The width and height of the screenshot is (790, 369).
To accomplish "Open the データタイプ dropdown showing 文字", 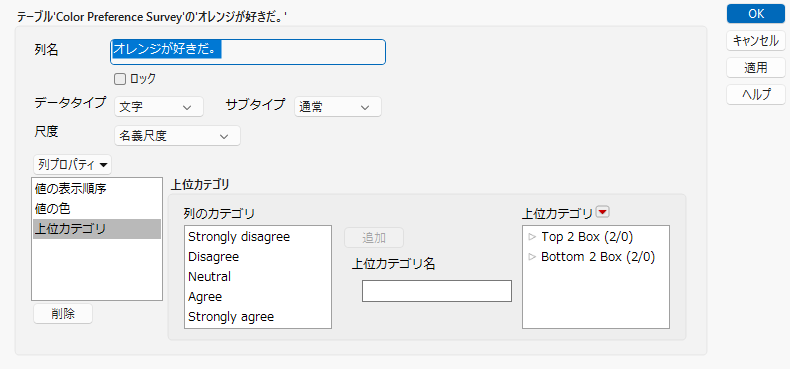I will click(x=159, y=107).
